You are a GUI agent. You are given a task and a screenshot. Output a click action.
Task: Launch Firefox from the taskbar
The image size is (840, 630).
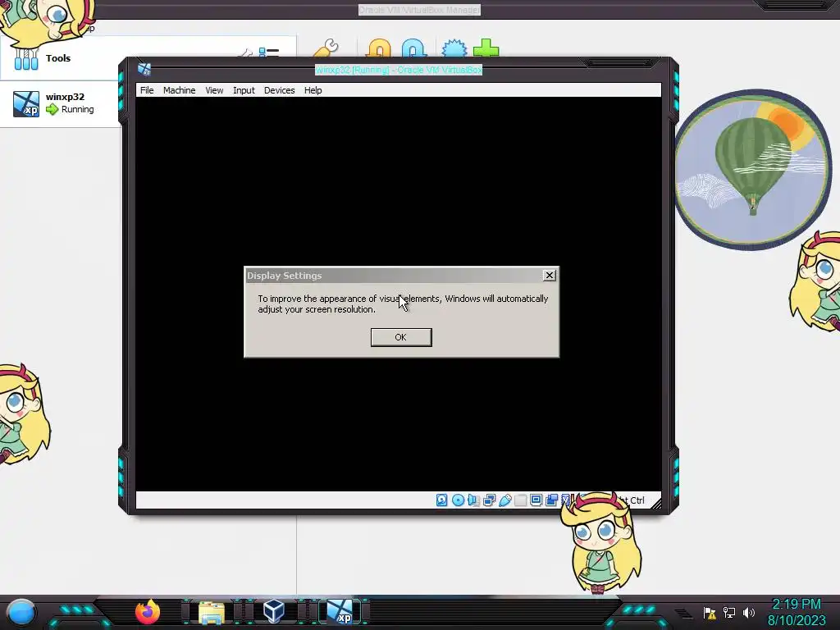point(148,611)
